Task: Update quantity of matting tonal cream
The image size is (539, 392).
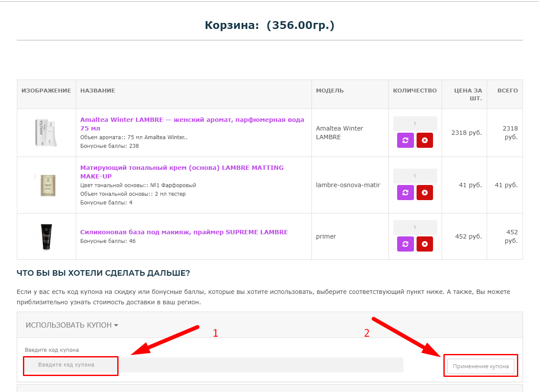Action: pyautogui.click(x=405, y=192)
